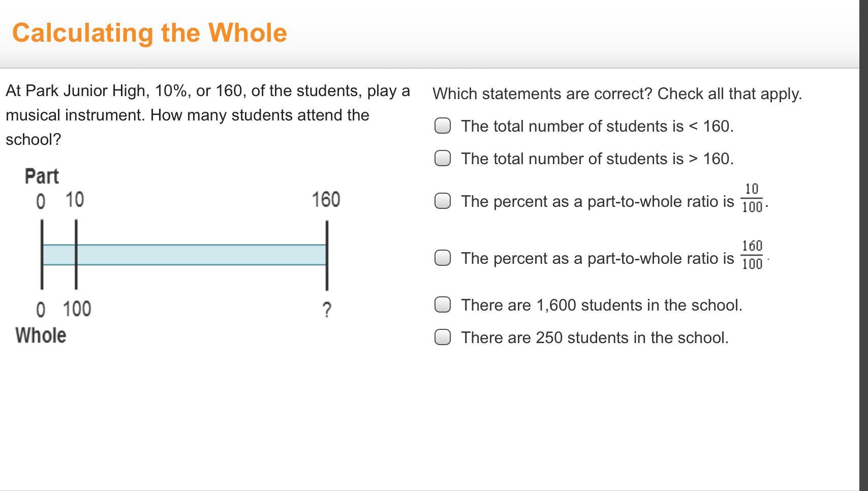Image resolution: width=868 pixels, height=491 pixels.
Task: Check "The total number of students is < 160" box
Action: click(x=443, y=126)
